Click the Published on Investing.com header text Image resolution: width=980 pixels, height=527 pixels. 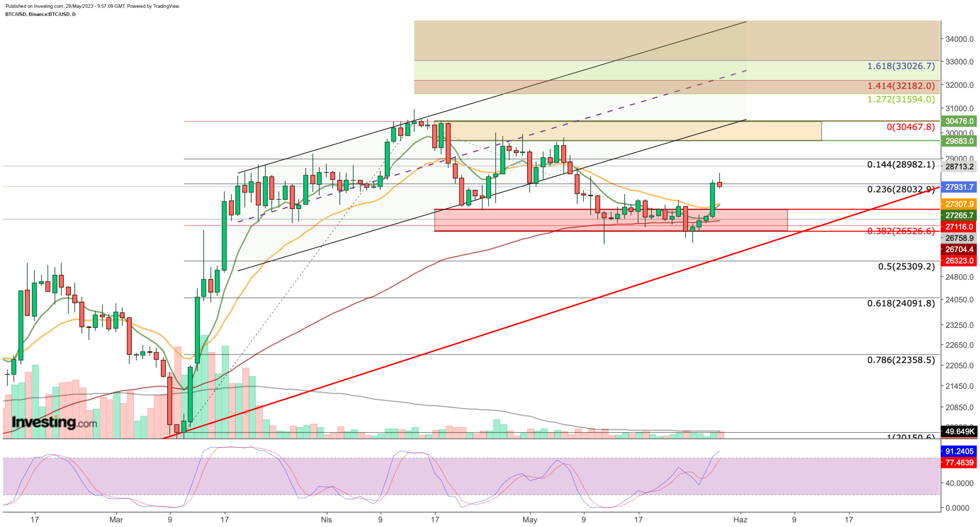point(93,6)
